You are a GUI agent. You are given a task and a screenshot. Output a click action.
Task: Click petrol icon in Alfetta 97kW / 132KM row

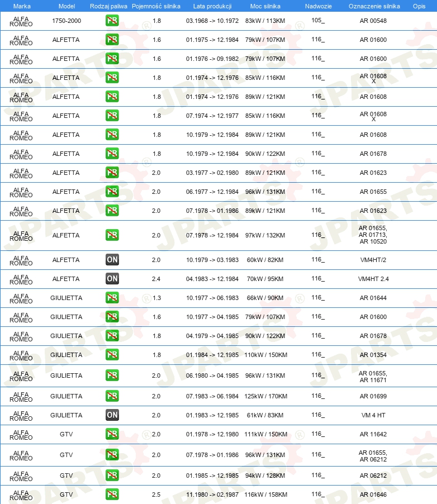coord(112,235)
